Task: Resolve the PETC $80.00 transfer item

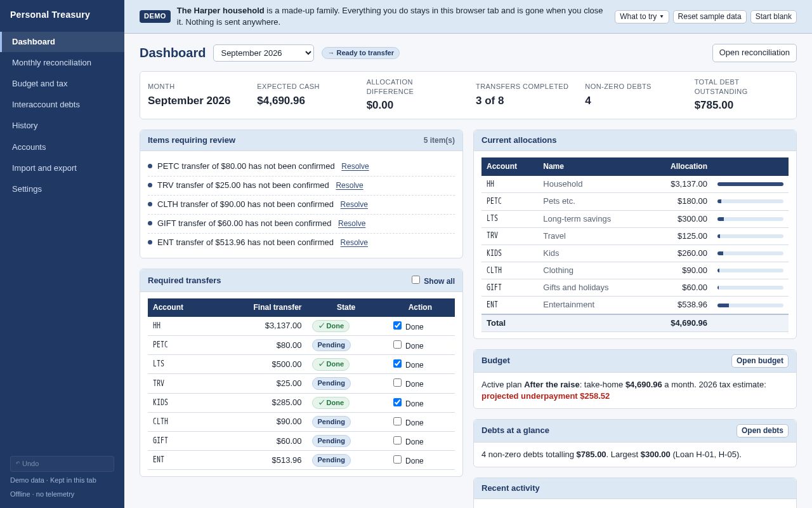Action: click(355, 166)
